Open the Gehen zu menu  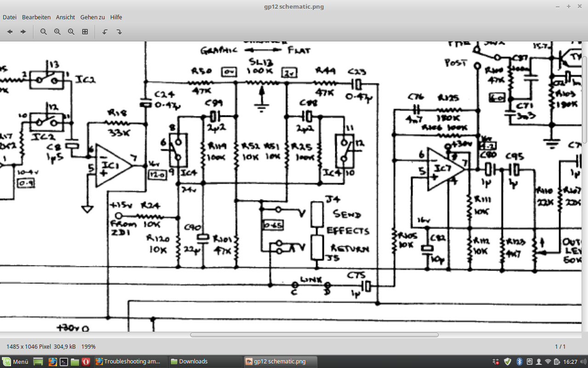coord(92,17)
